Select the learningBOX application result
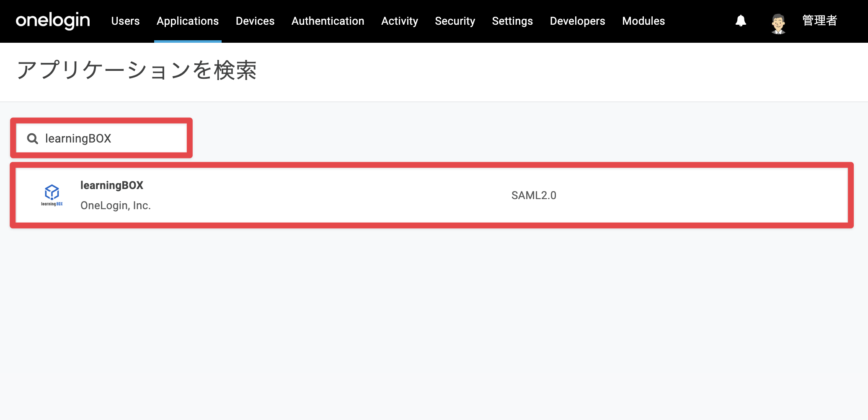This screenshot has height=420, width=868. click(431, 195)
